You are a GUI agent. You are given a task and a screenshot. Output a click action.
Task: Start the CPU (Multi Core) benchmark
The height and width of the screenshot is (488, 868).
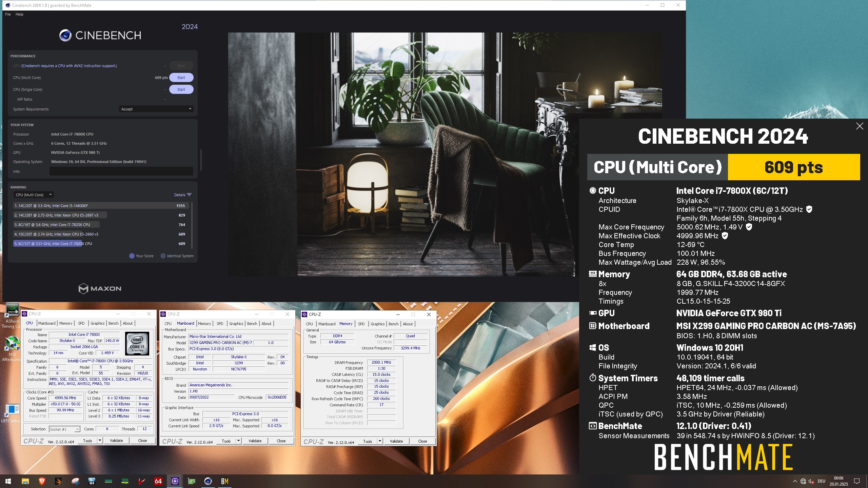pyautogui.click(x=181, y=78)
